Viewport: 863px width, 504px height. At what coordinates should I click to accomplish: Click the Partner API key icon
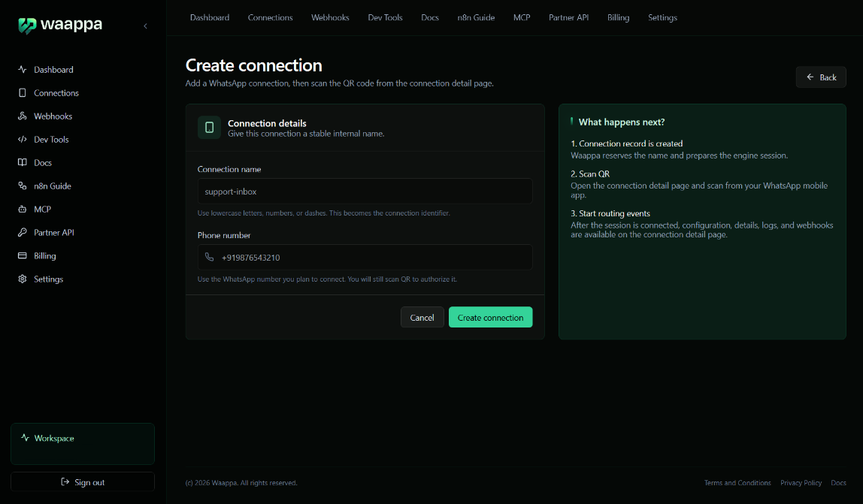point(22,232)
